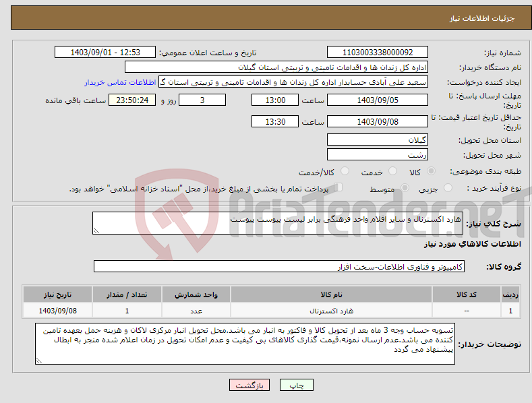The width and height of the screenshot is (532, 403).
Task: Click the remaining days field showing 3
Action: click(202, 100)
